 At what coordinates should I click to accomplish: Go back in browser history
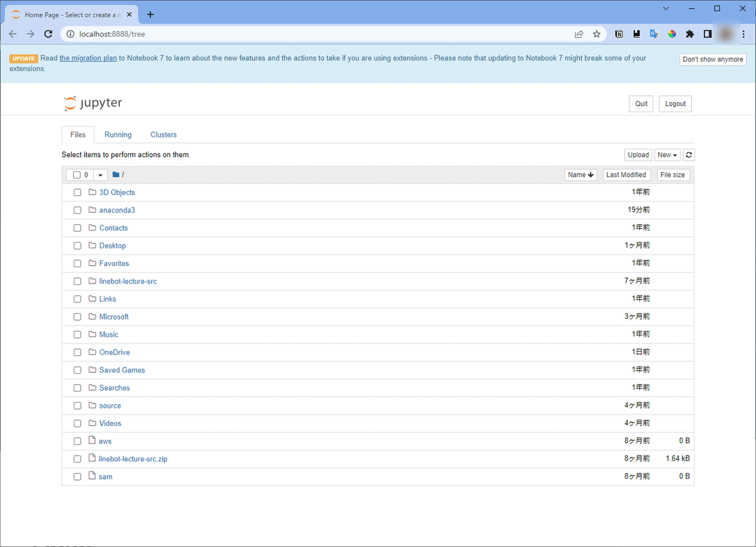click(13, 34)
